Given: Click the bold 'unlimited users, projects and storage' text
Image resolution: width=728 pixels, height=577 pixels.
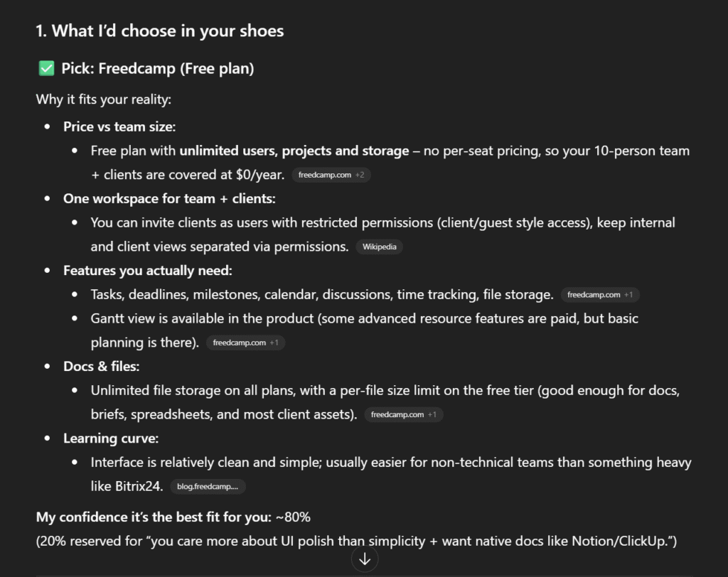Looking at the screenshot, I should tap(294, 151).
